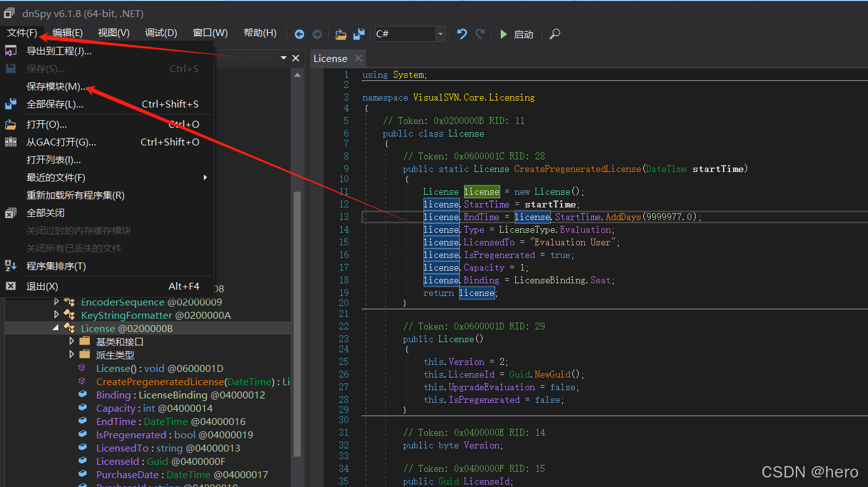Expand the EncoderSequence tree node

pyautogui.click(x=57, y=302)
